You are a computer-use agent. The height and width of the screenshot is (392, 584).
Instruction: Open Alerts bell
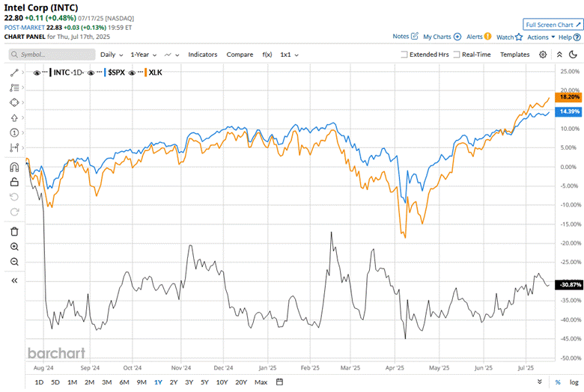(479, 37)
